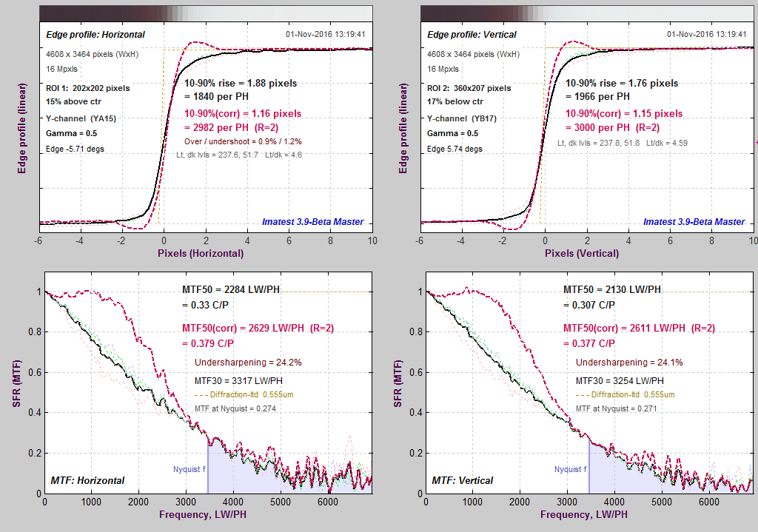Click 'Diffraction-ltd 0.555um' in Vertical MTF

(633, 395)
